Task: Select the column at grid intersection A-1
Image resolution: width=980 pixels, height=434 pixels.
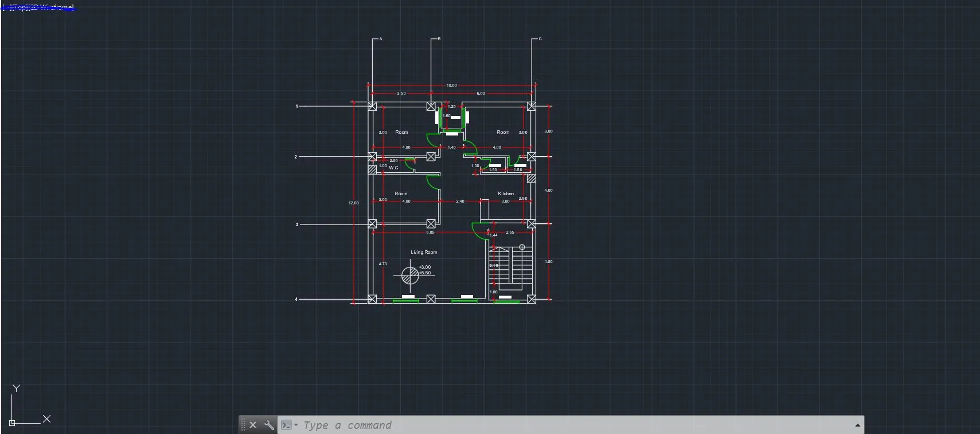Action: [372, 106]
